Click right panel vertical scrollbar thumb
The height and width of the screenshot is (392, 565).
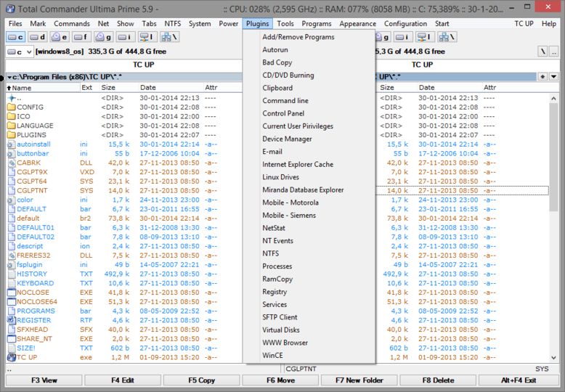(x=554, y=157)
